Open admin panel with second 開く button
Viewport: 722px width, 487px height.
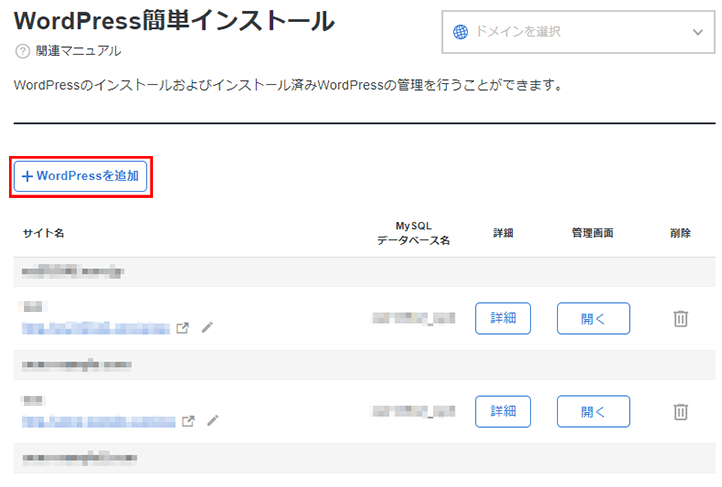[593, 411]
